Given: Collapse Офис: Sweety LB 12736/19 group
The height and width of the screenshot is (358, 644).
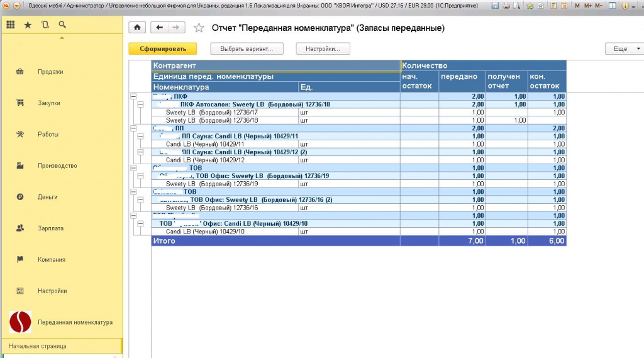Looking at the screenshot, I should 140,176.
